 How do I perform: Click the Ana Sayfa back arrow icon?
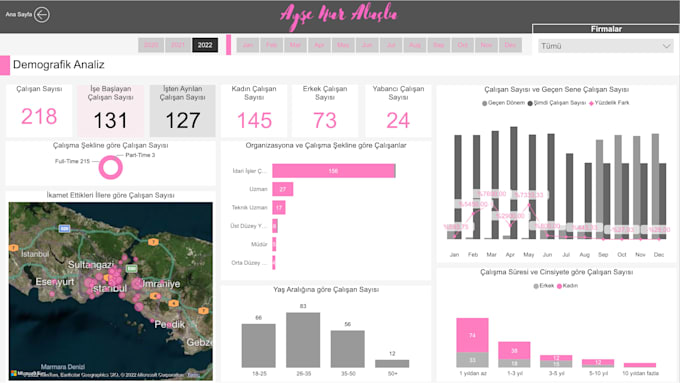click(x=42, y=15)
